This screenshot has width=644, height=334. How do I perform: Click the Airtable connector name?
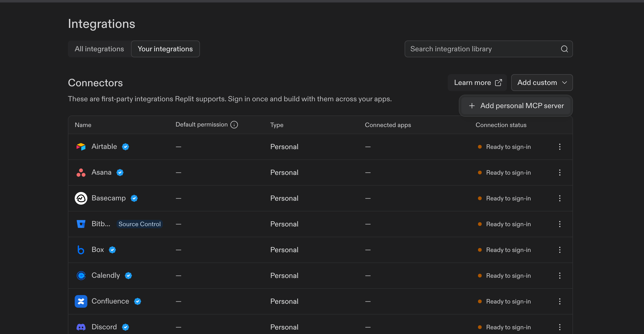point(104,146)
